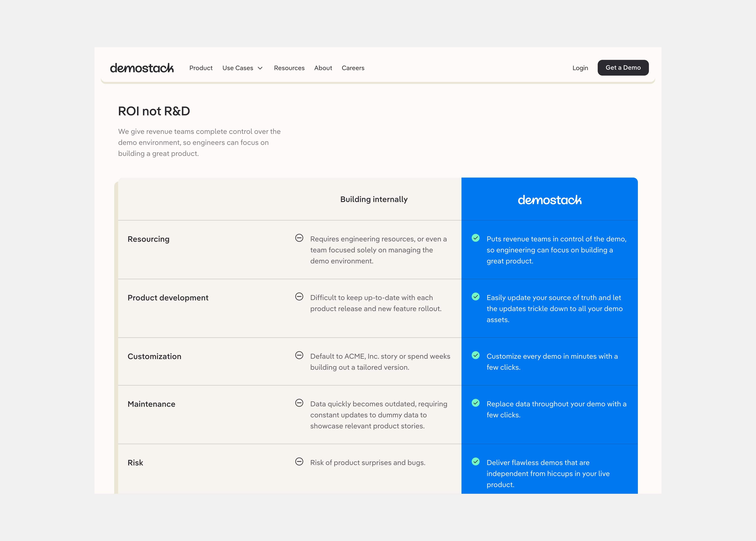
Task: Click the 'Building internally' column header
Action: click(374, 199)
